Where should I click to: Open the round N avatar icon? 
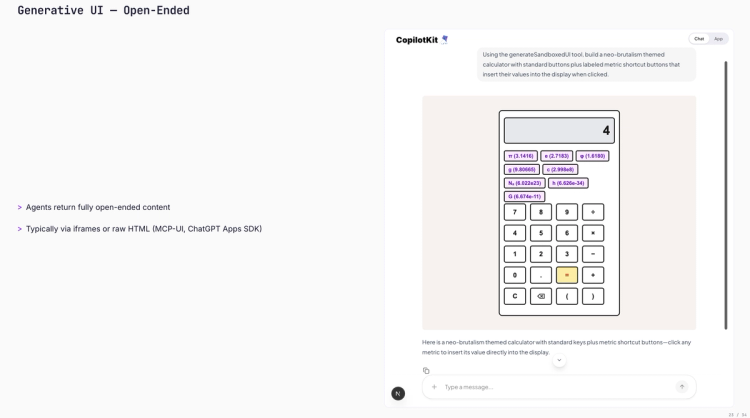(x=398, y=394)
